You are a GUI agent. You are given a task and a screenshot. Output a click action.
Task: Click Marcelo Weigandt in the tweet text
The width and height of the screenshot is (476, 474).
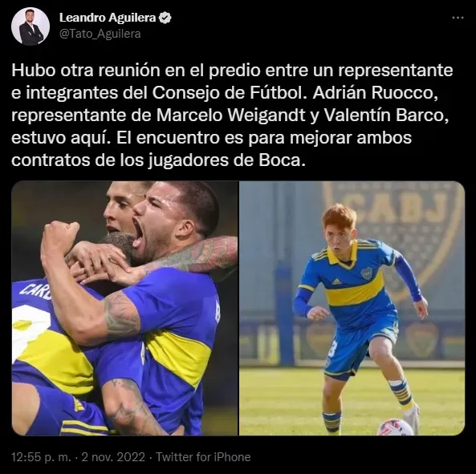tap(231, 115)
